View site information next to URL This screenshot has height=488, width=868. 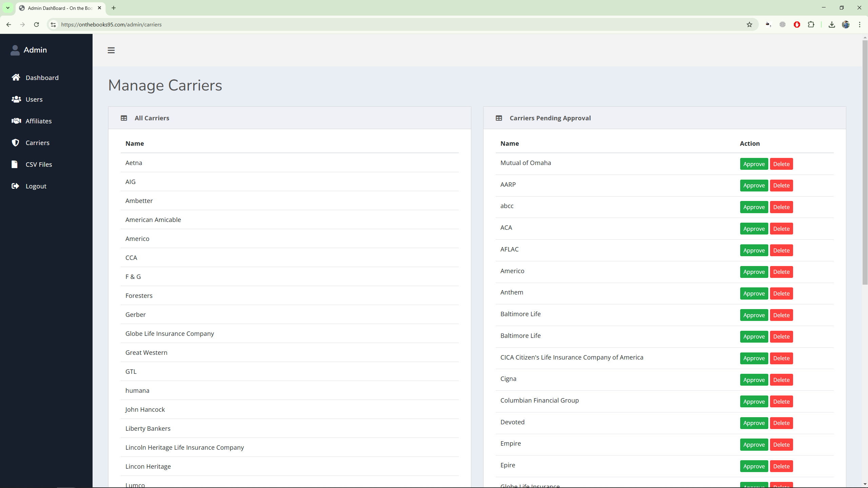(53, 24)
